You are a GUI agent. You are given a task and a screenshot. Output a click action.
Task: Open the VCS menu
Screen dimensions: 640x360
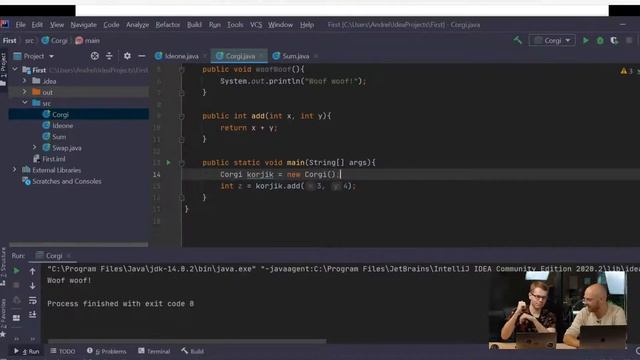tap(256, 25)
